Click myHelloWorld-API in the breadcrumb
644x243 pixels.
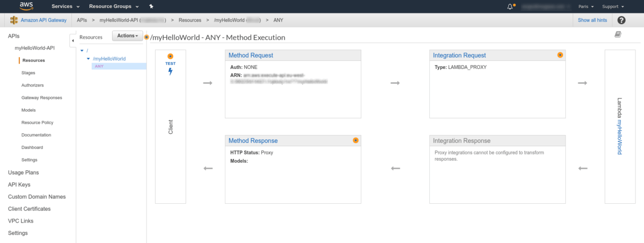pyautogui.click(x=133, y=20)
